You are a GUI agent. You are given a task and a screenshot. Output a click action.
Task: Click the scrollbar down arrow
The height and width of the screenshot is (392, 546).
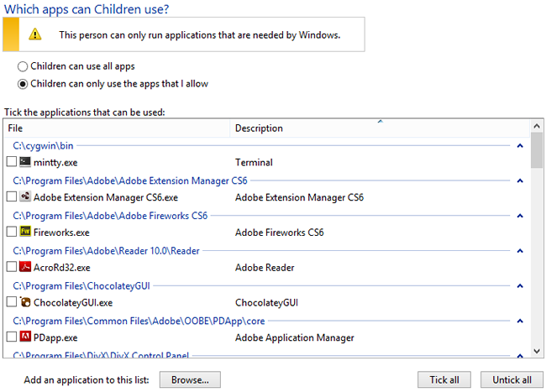point(537,352)
